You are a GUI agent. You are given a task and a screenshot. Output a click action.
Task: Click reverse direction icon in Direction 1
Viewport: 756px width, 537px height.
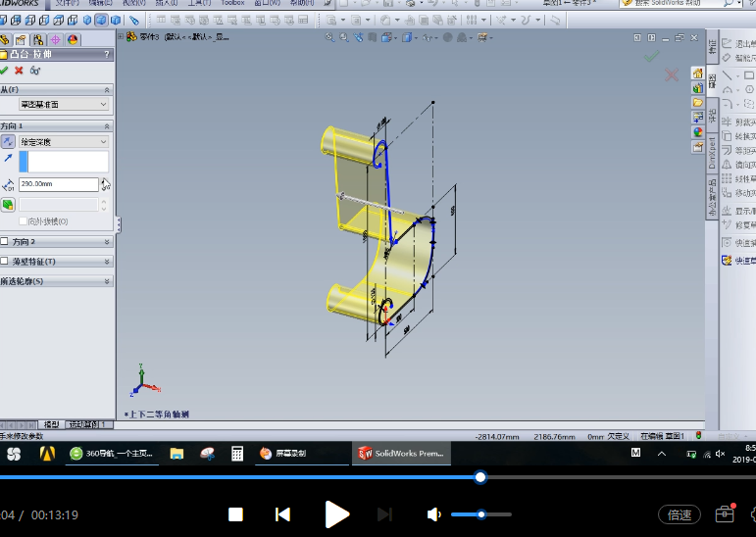pyautogui.click(x=8, y=142)
